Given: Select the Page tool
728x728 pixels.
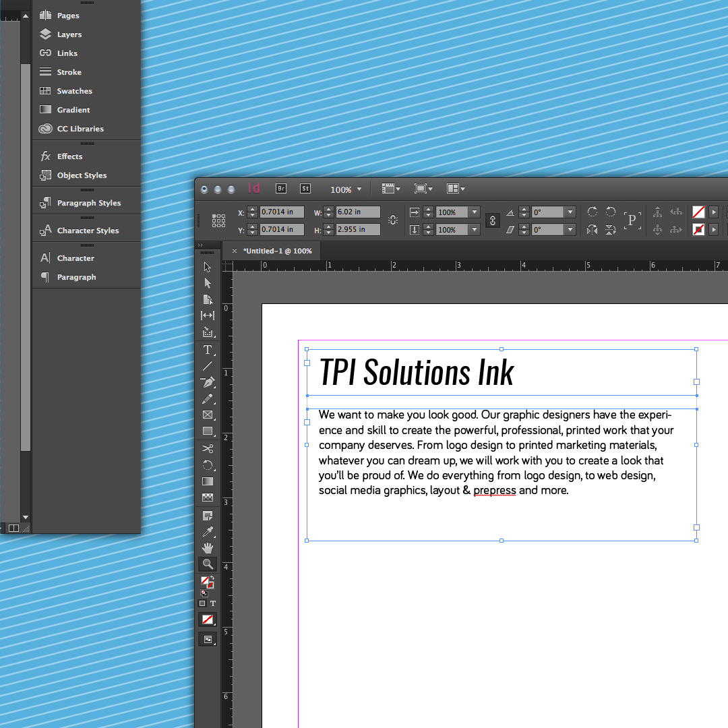Looking at the screenshot, I should [207, 299].
